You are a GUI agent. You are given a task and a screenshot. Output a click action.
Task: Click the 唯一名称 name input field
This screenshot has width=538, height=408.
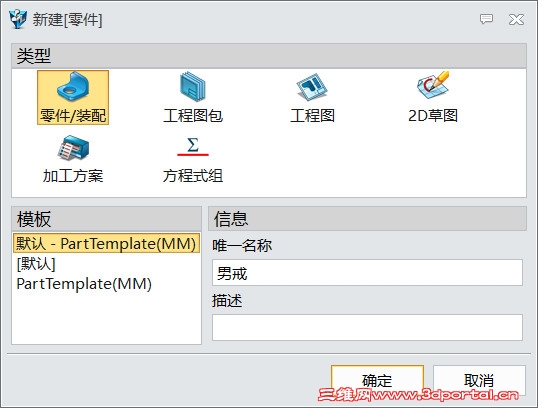[x=367, y=273]
